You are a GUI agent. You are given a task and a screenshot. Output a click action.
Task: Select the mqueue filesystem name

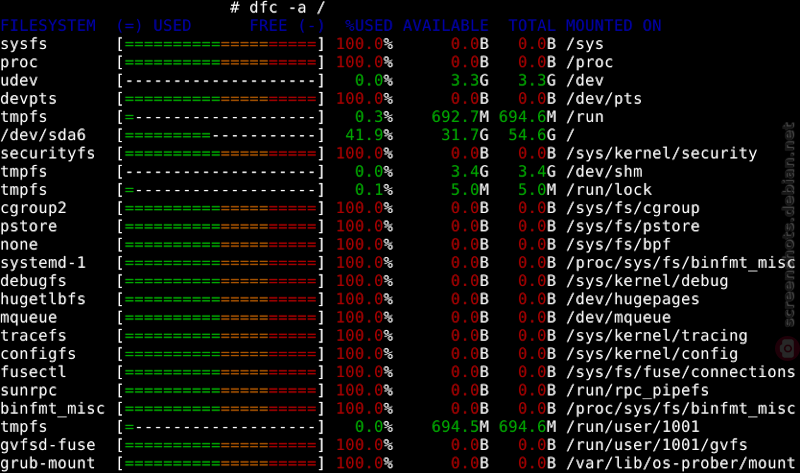coord(29,318)
